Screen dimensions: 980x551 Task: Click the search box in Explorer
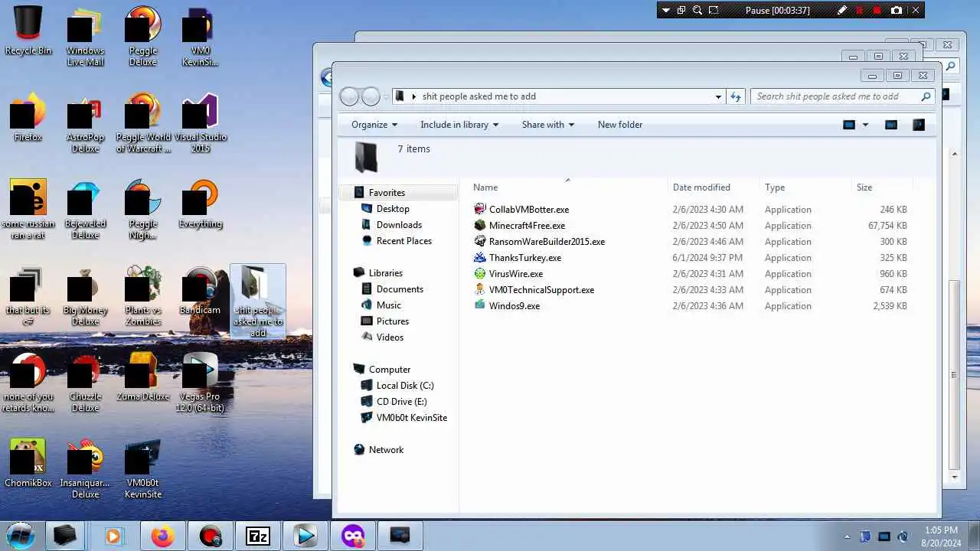(842, 96)
